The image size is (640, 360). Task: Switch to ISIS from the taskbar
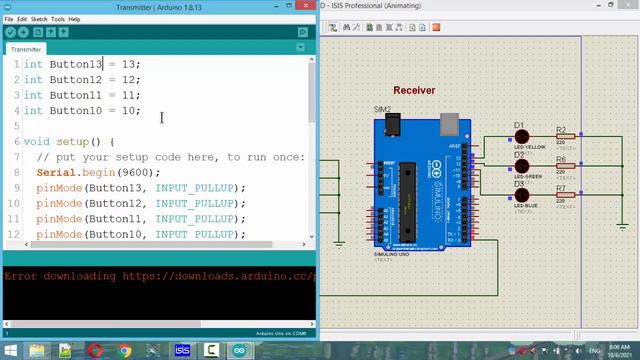182,351
